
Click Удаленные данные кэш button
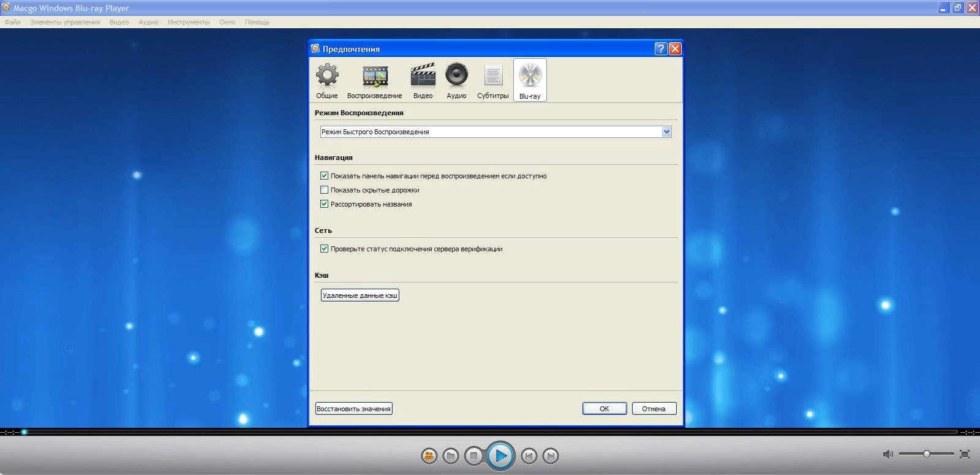pos(360,295)
